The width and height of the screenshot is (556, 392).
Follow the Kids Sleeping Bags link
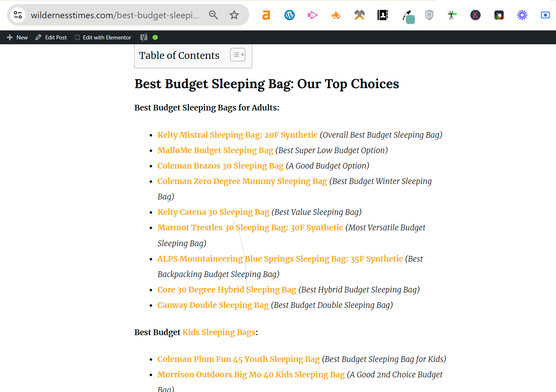(x=219, y=332)
